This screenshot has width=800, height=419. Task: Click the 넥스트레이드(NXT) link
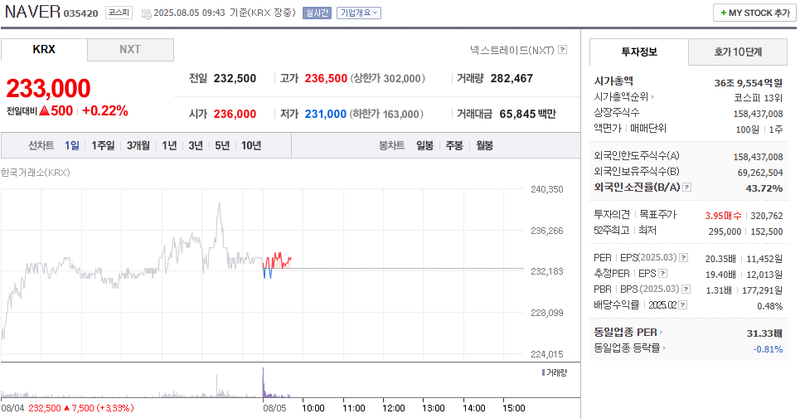point(512,50)
